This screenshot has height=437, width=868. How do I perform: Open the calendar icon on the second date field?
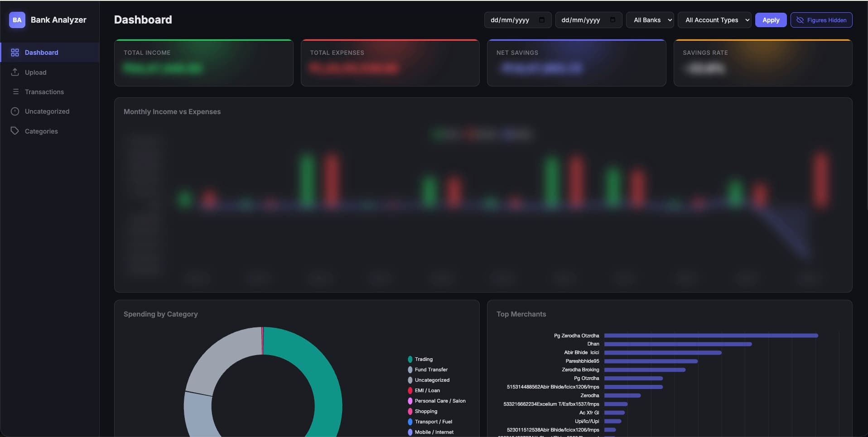[x=613, y=20]
